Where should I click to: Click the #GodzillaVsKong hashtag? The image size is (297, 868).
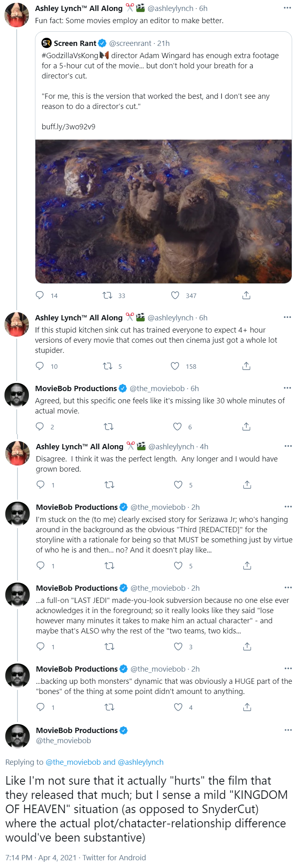point(70,55)
